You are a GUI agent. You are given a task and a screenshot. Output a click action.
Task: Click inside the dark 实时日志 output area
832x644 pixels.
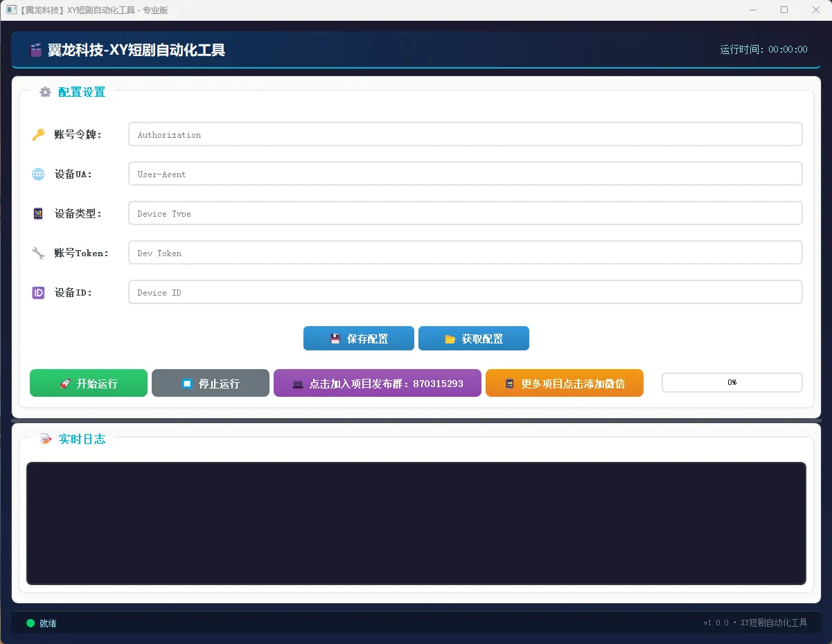pyautogui.click(x=416, y=524)
